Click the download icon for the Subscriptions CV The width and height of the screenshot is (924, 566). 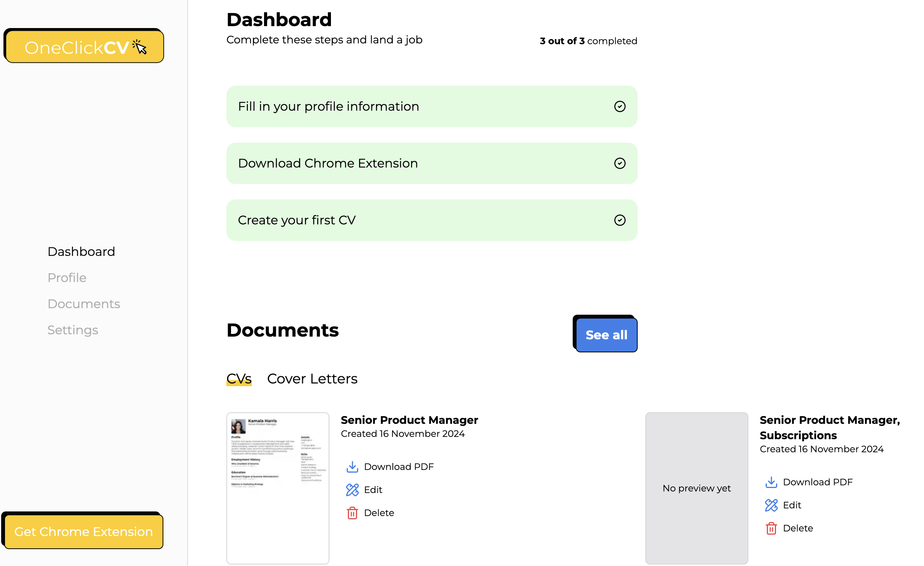click(771, 482)
